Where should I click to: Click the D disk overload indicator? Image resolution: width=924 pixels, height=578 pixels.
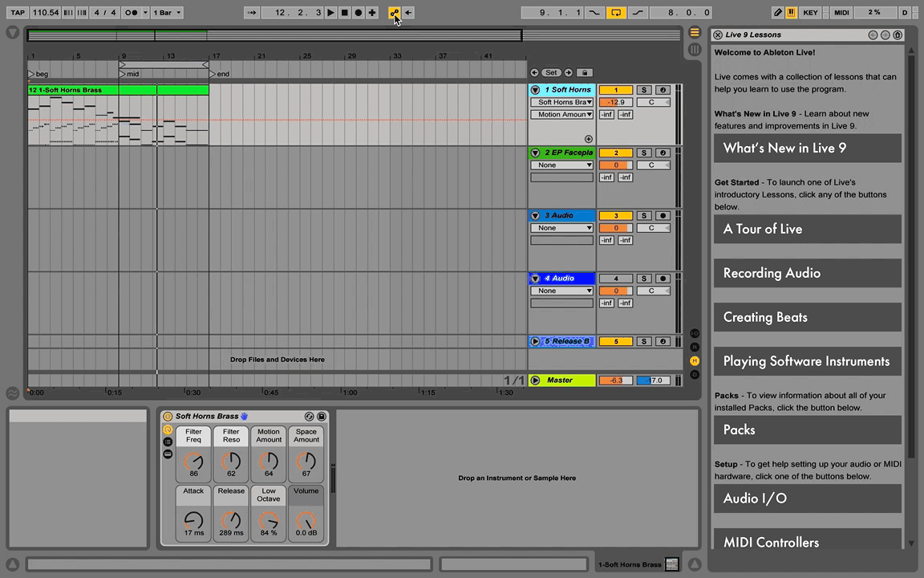click(x=905, y=12)
